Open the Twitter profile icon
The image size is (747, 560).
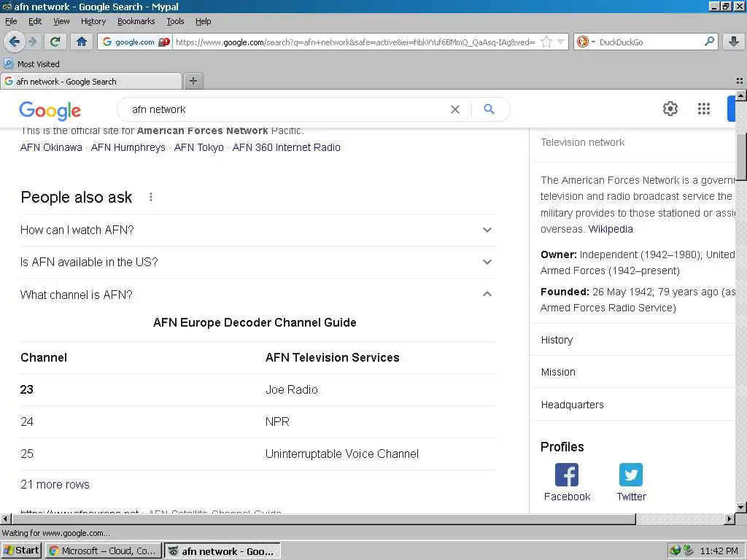631,475
